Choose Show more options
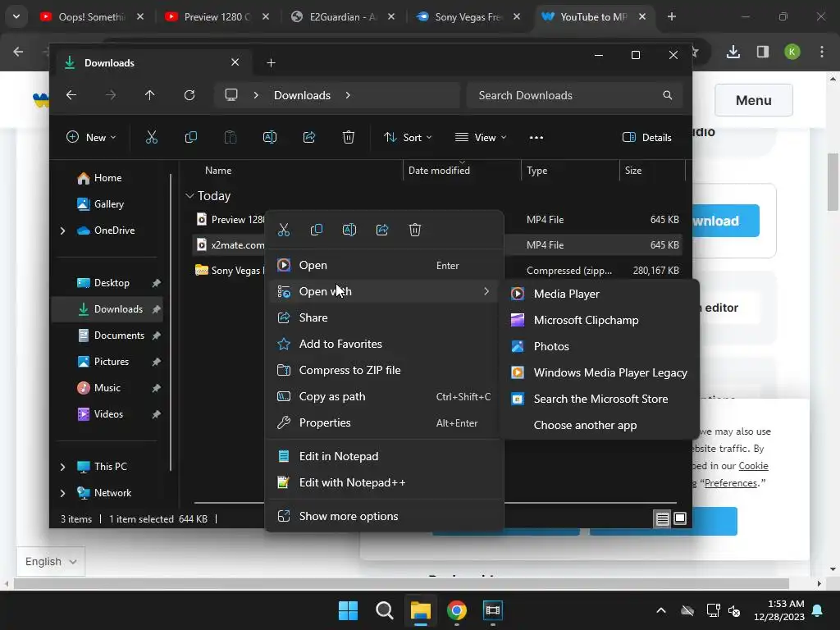Screen dimensions: 840x630 pos(384,517)
